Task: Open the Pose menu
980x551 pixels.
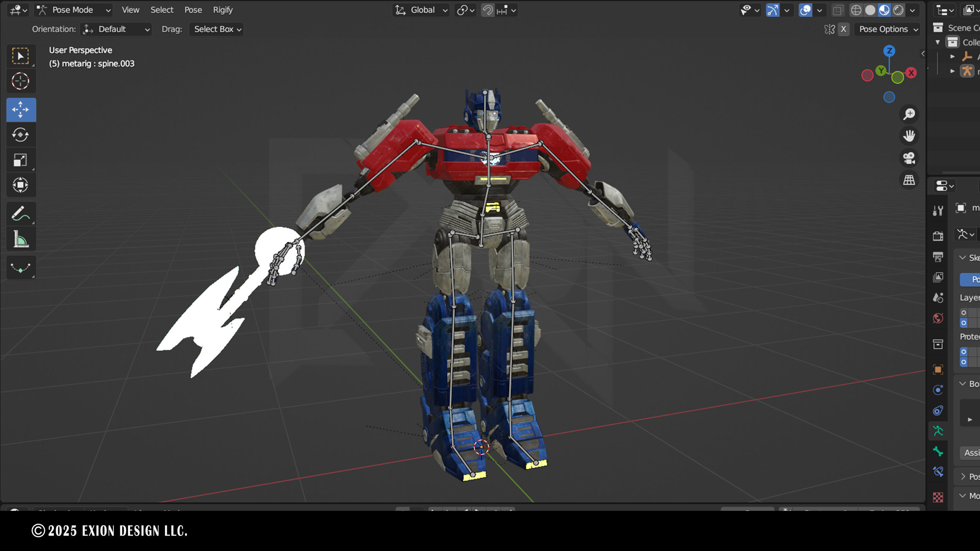Action: point(193,10)
